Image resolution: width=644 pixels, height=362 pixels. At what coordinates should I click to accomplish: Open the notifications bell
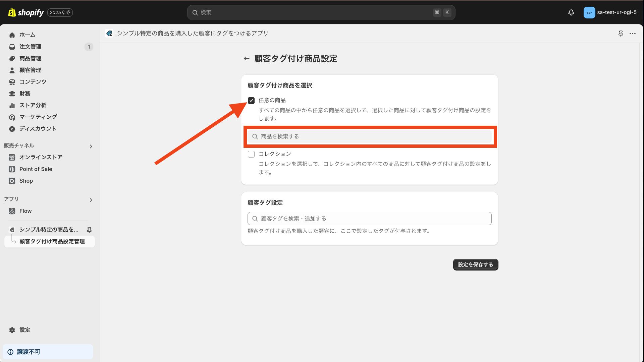(571, 12)
